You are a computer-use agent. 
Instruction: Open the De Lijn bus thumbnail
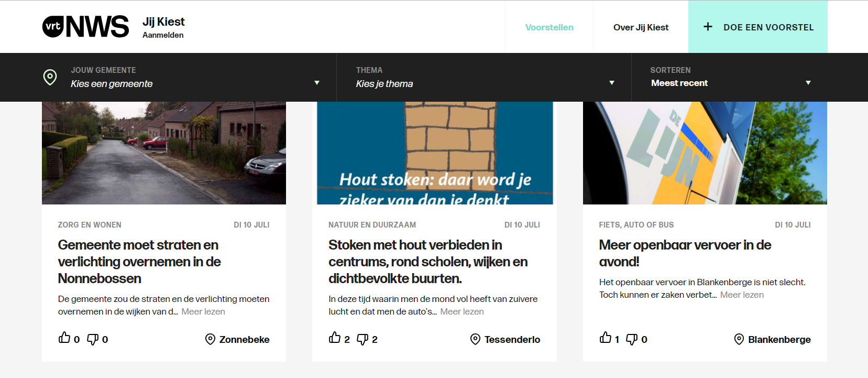705,153
